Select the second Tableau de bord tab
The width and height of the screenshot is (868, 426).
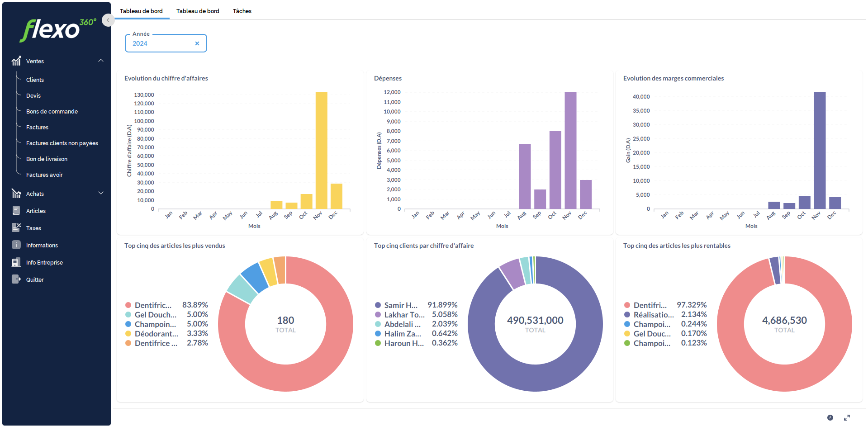pyautogui.click(x=198, y=11)
